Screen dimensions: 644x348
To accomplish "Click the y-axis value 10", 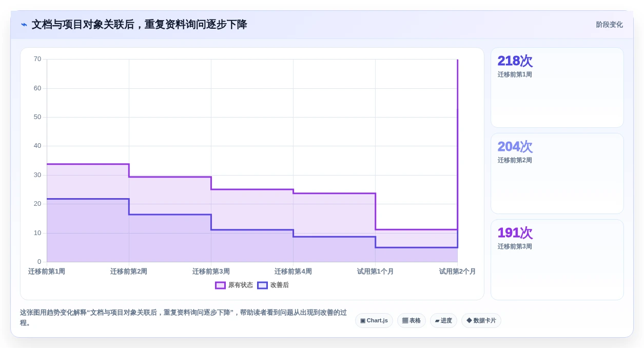I will click(37, 233).
